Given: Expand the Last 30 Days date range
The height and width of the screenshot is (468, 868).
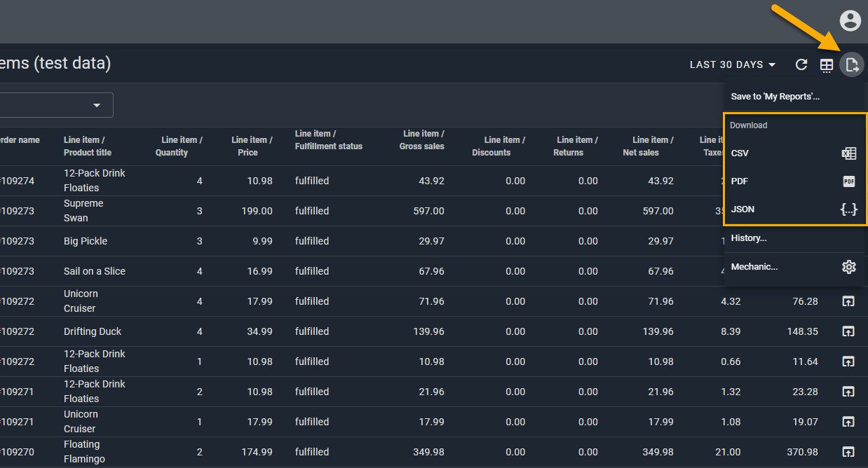Looking at the screenshot, I should [x=733, y=65].
